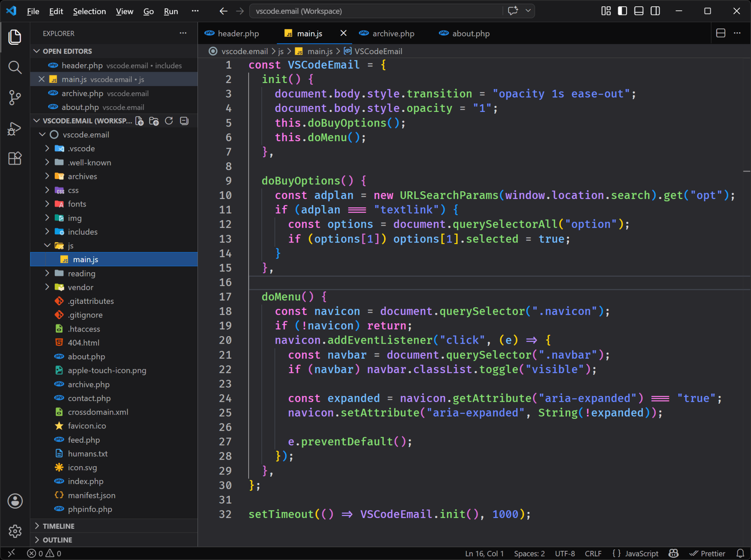Click Prettier formatter status item
The height and width of the screenshot is (560, 751).
click(x=707, y=553)
